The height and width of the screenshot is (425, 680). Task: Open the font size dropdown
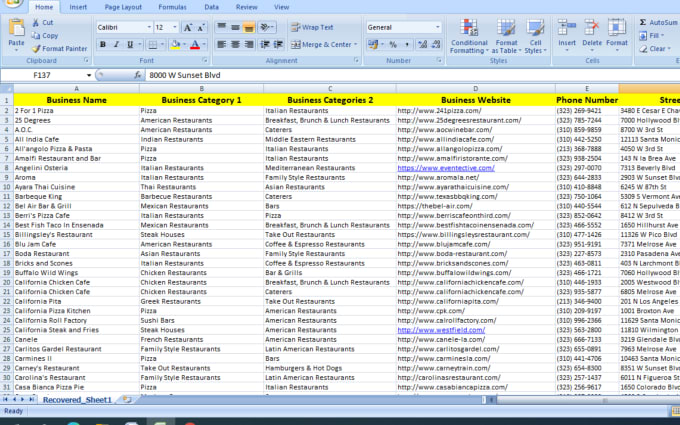[175, 27]
